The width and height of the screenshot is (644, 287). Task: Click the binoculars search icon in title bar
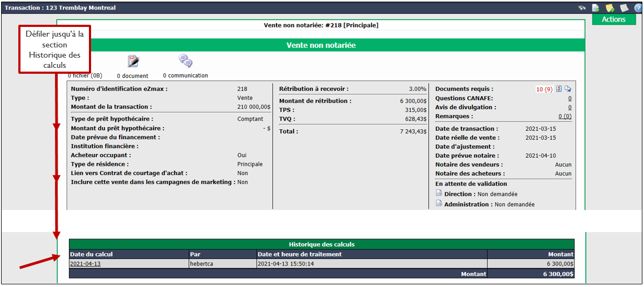pos(582,8)
